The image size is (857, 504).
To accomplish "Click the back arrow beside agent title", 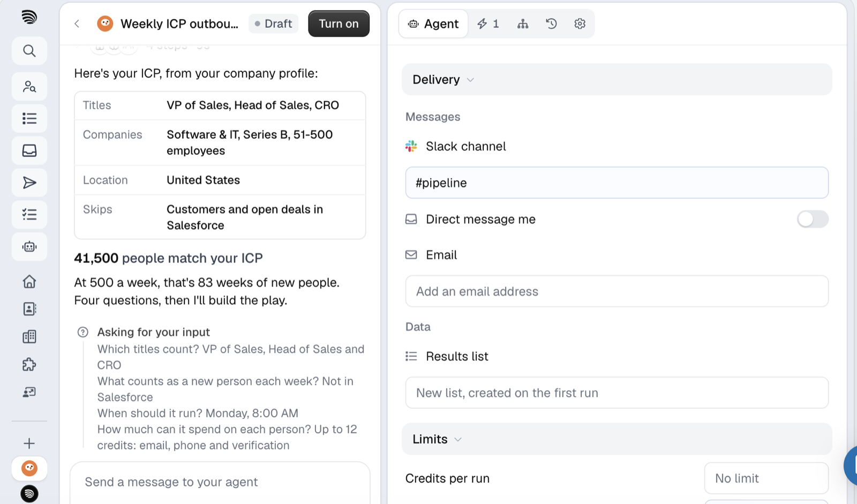I will coord(77,24).
